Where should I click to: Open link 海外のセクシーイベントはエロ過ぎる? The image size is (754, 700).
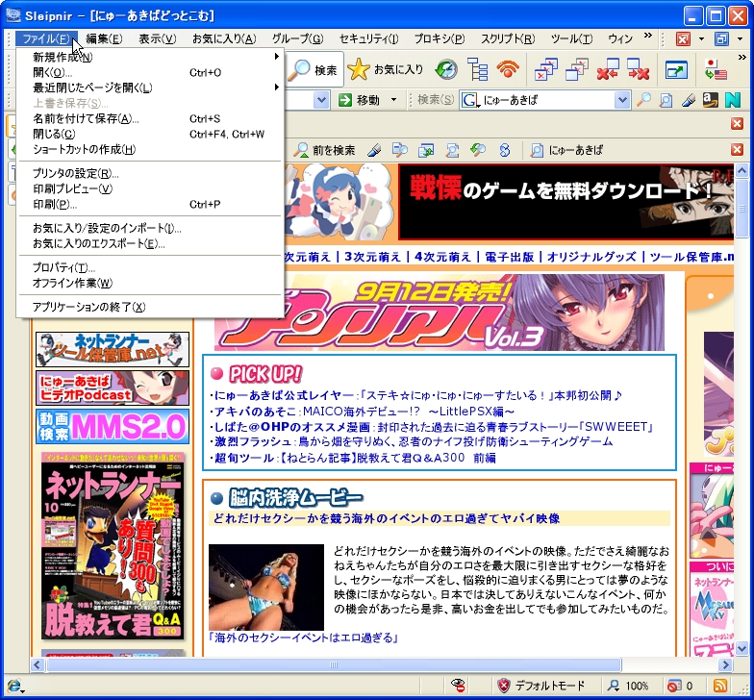click(x=304, y=638)
